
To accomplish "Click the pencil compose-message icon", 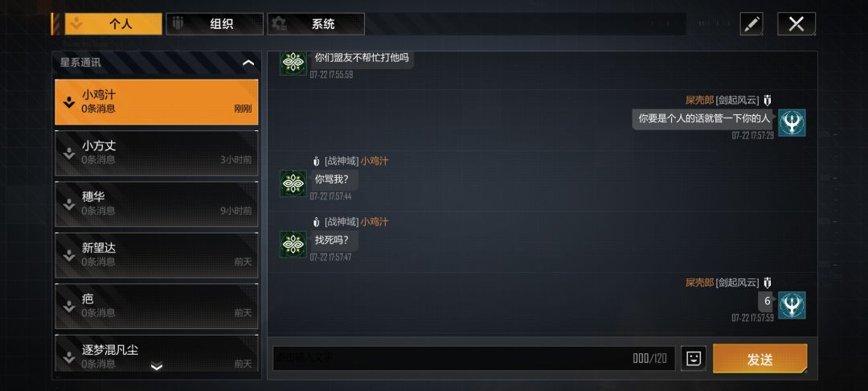I will click(751, 24).
